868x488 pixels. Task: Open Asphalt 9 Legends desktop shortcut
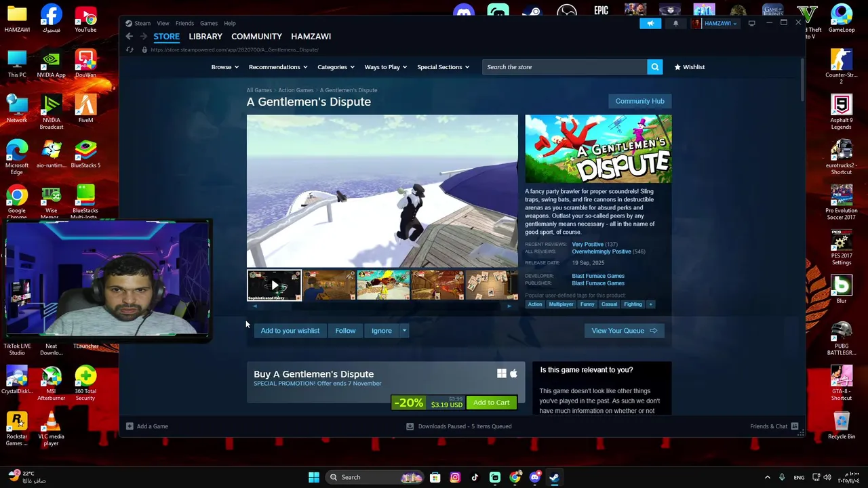pos(842,112)
